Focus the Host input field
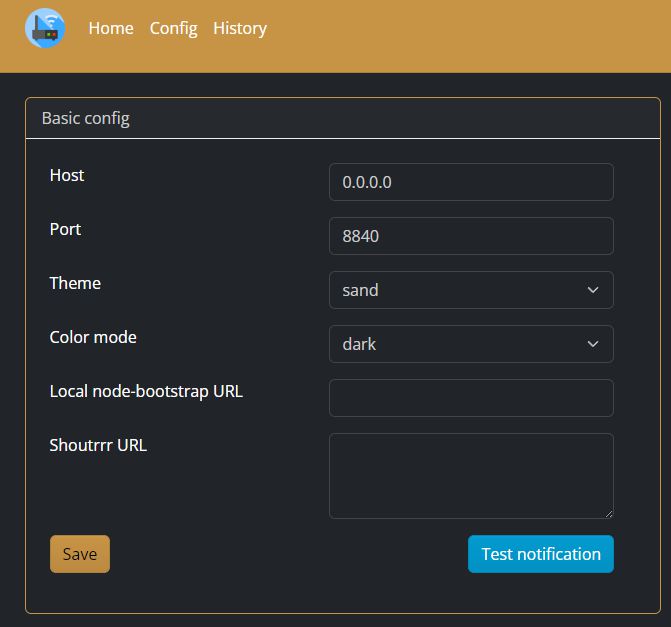Image resolution: width=671 pixels, height=627 pixels. point(470,182)
